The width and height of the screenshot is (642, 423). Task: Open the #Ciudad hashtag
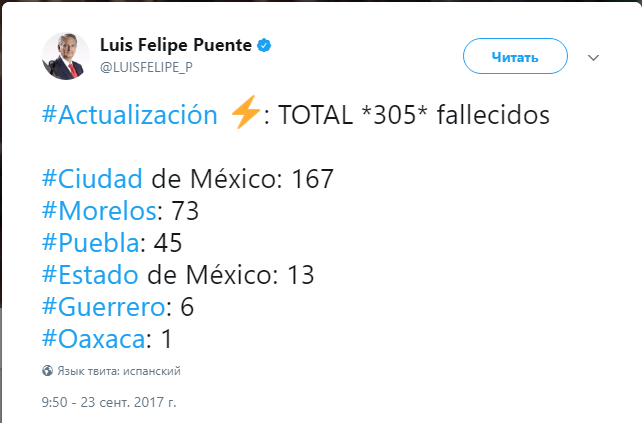point(93,180)
